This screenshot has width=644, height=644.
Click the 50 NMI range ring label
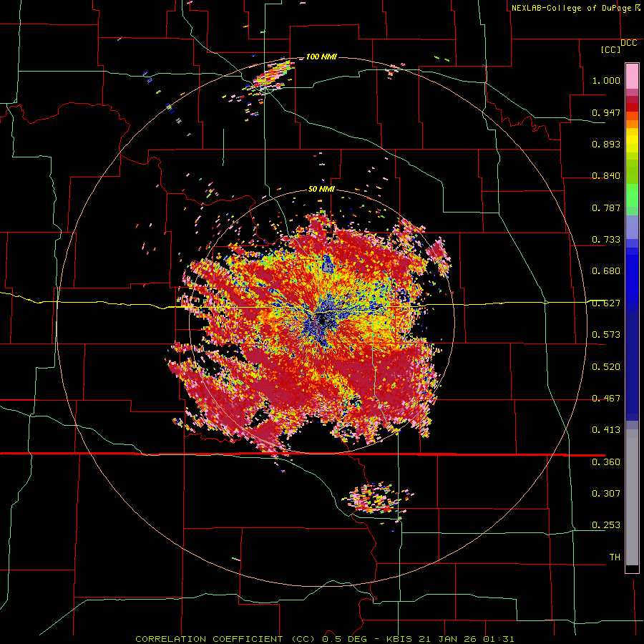point(321,190)
